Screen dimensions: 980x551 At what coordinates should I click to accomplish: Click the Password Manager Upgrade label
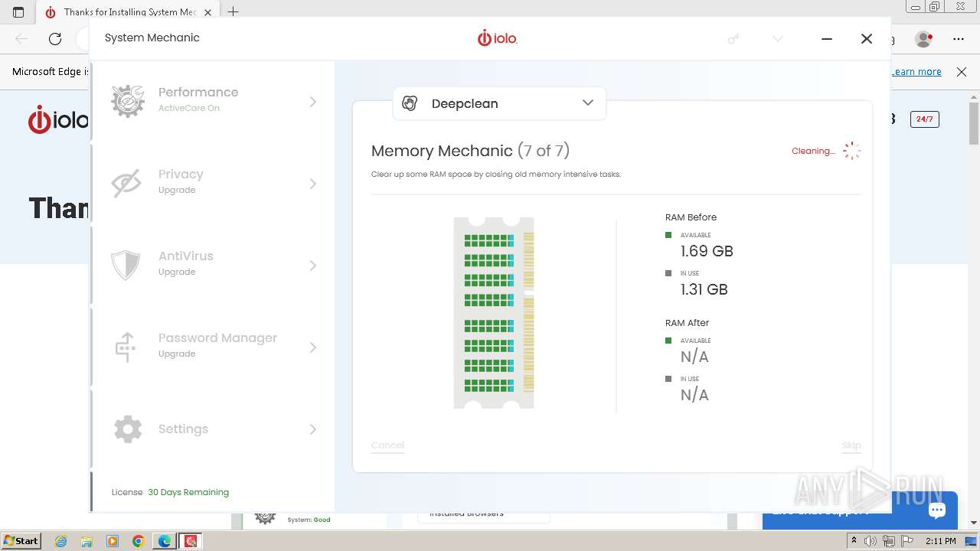pyautogui.click(x=177, y=354)
